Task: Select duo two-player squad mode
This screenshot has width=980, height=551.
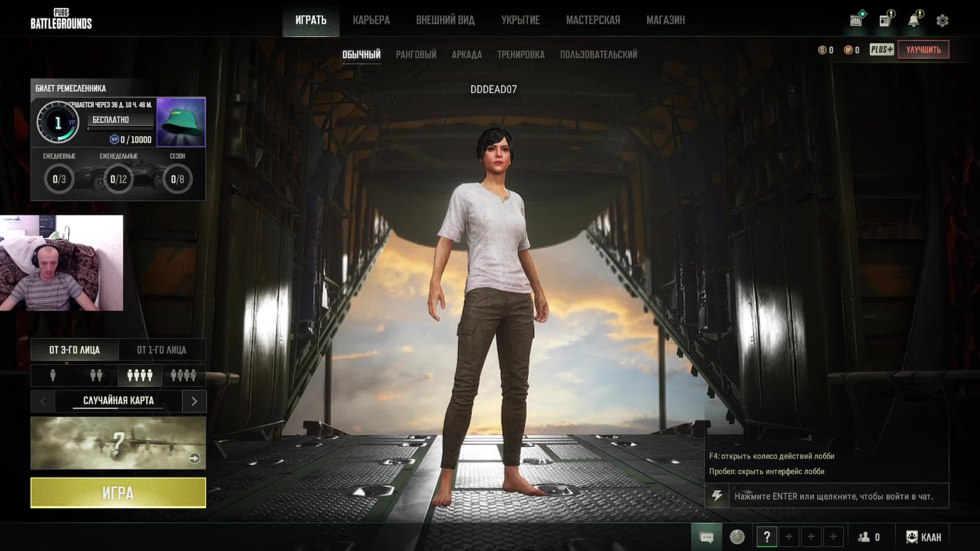Action: 96,375
